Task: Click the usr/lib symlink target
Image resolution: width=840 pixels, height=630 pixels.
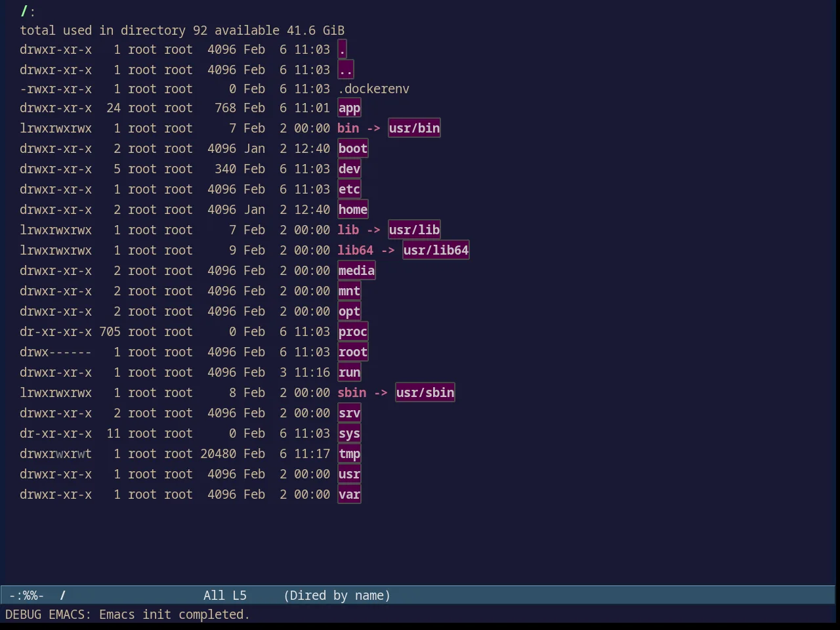Action: click(414, 230)
